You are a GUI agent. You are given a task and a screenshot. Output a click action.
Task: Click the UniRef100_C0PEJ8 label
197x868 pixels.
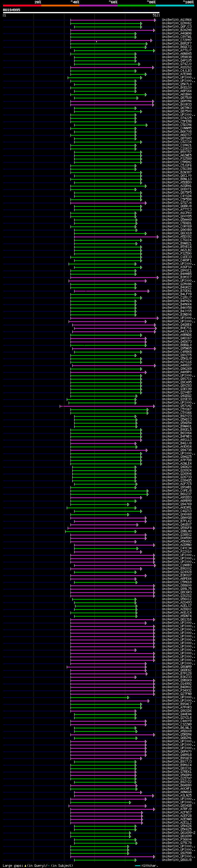[177, 491]
